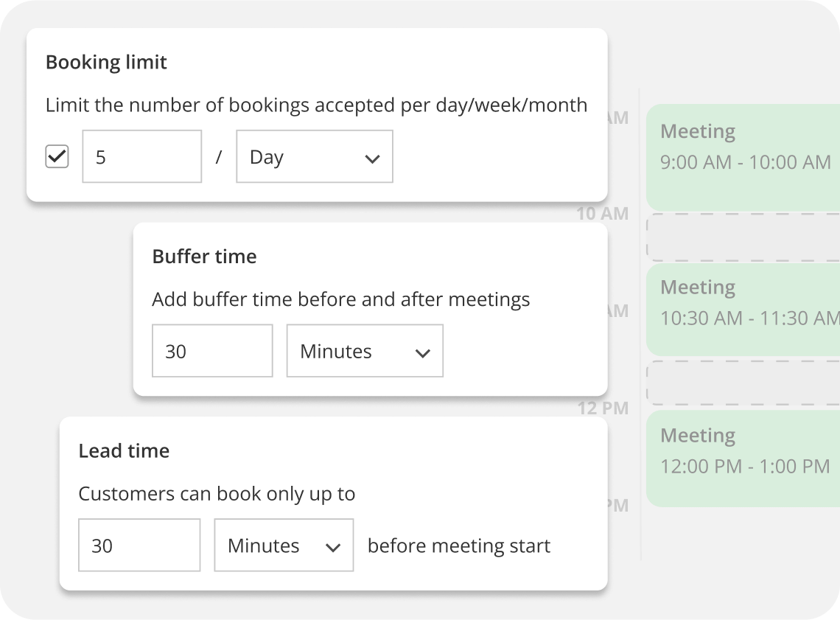Open the buffer time Minutes dropdown
Viewport: 840px width, 620px height.
point(364,351)
